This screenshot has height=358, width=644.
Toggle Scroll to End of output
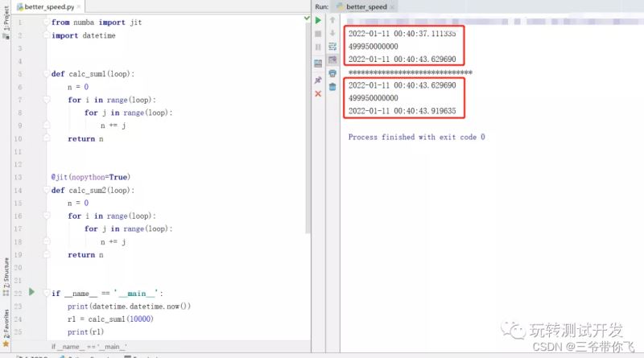[332, 60]
